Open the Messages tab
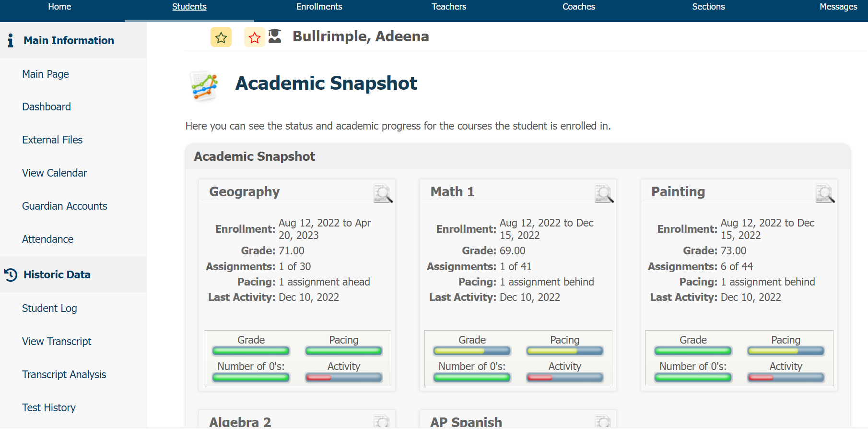This screenshot has height=429, width=868. tap(838, 7)
